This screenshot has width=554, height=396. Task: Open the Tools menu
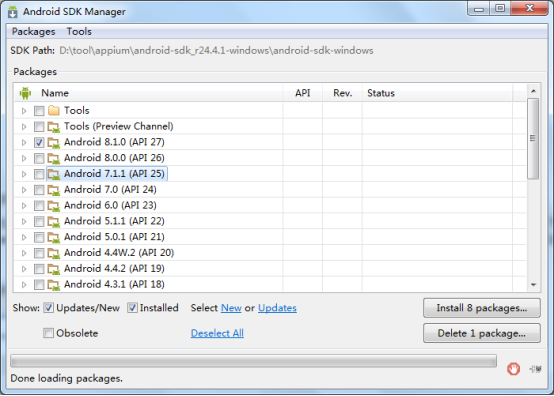point(79,32)
